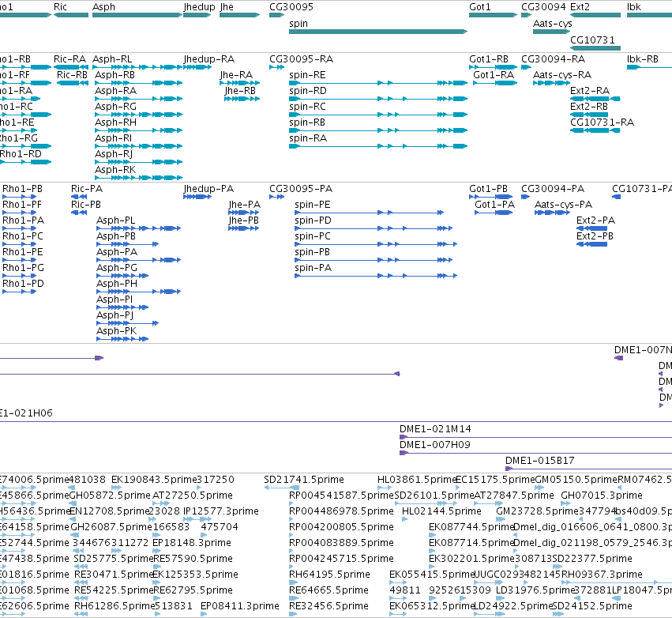Select protein Ric-PA
Image resolution: width=672 pixels, height=618 pixels.
tap(79, 197)
